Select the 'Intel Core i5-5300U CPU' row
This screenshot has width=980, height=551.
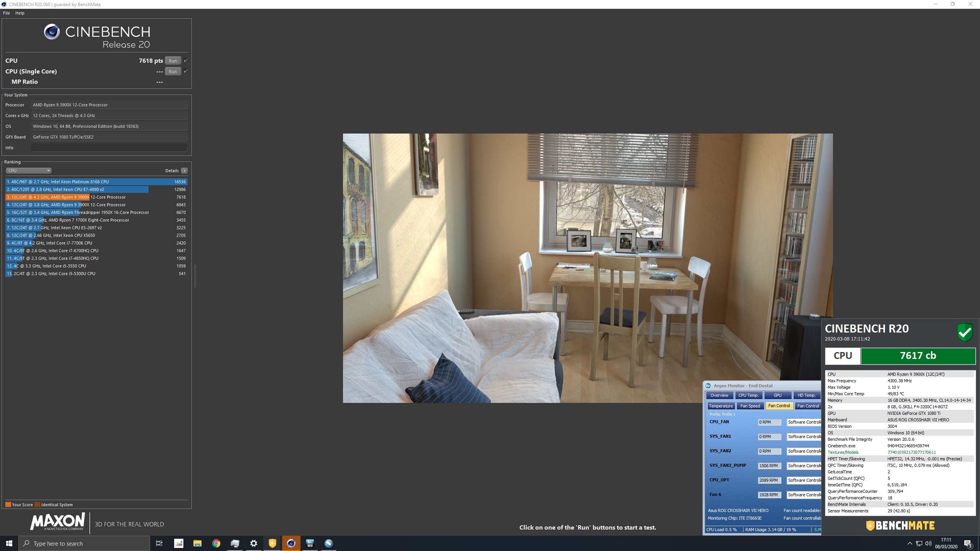point(96,274)
